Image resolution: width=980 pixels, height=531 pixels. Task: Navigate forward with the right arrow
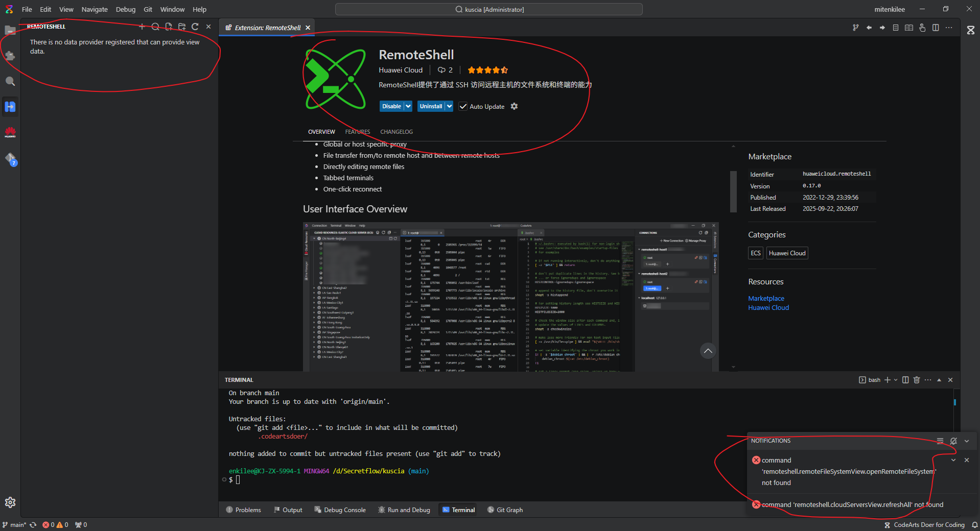click(882, 28)
